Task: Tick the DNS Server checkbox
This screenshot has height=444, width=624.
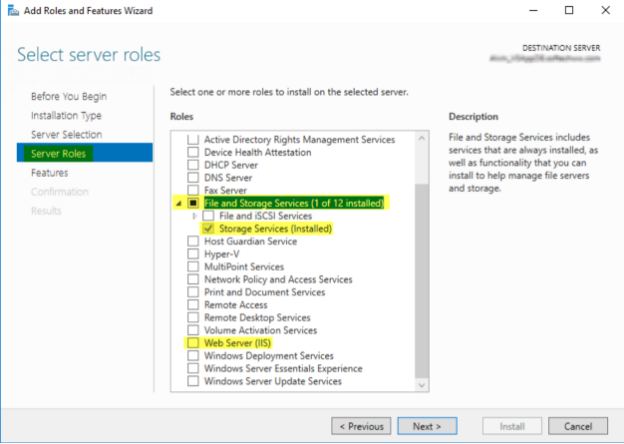Action: pos(193,177)
